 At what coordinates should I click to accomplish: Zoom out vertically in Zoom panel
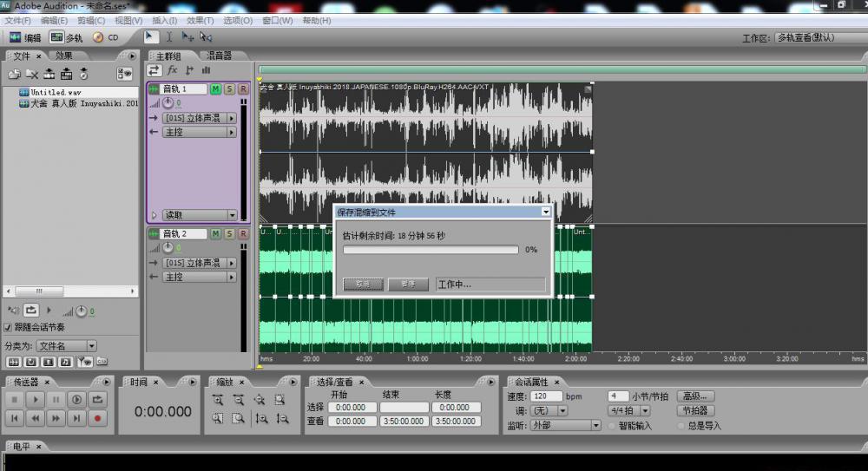282,418
